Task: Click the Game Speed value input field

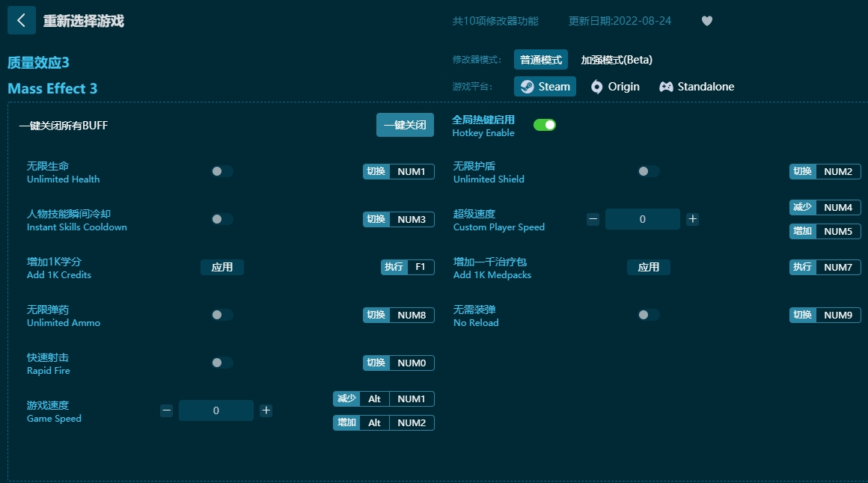Action: pos(216,410)
